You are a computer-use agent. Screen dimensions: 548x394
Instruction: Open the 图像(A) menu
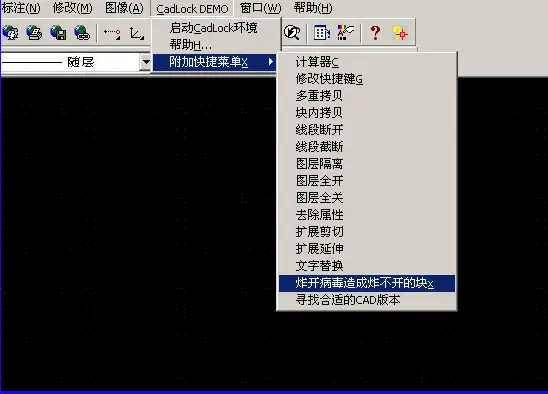coord(124,8)
